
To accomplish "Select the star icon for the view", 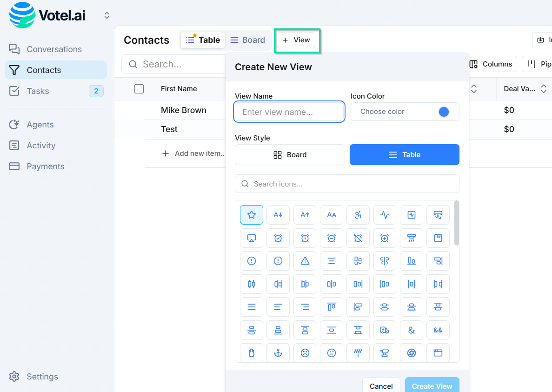I will pos(252,215).
